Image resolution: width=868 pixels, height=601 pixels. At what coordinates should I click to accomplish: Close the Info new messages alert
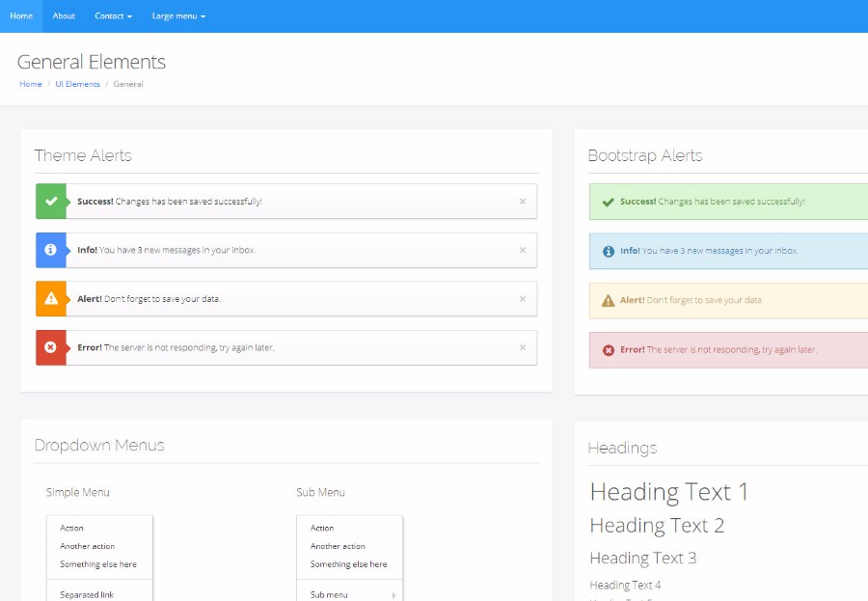pos(523,250)
